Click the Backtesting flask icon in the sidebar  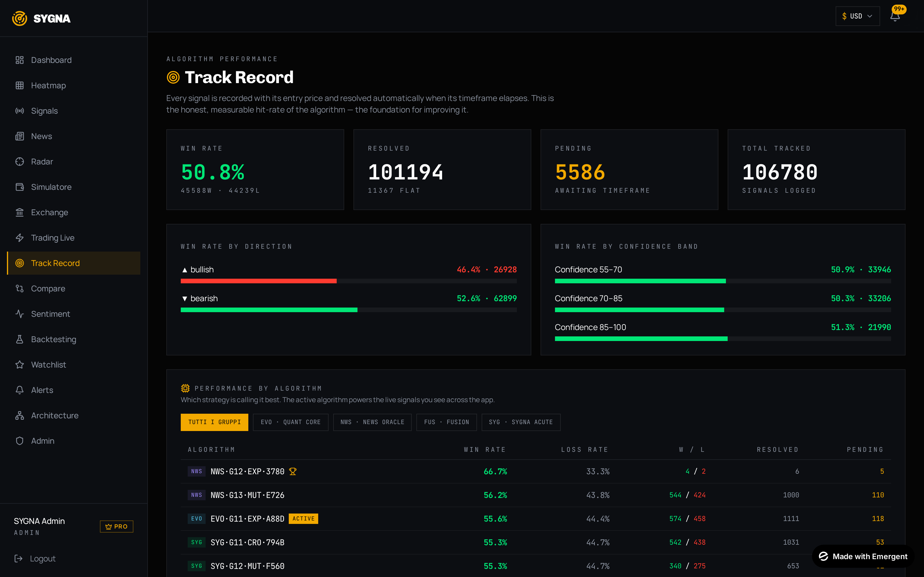tap(19, 339)
